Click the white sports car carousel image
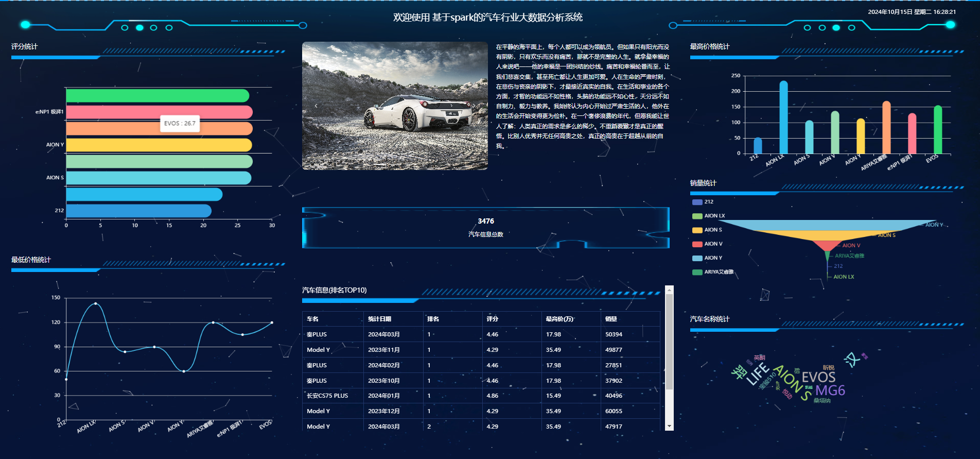The image size is (980, 459). [395, 106]
